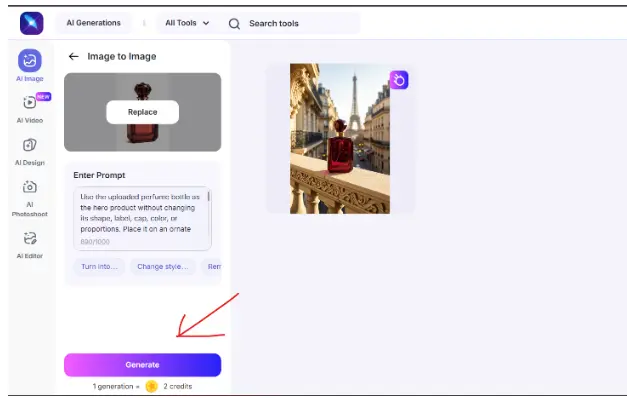Click inside the prompt text box
This screenshot has width=627, height=398.
[142, 218]
